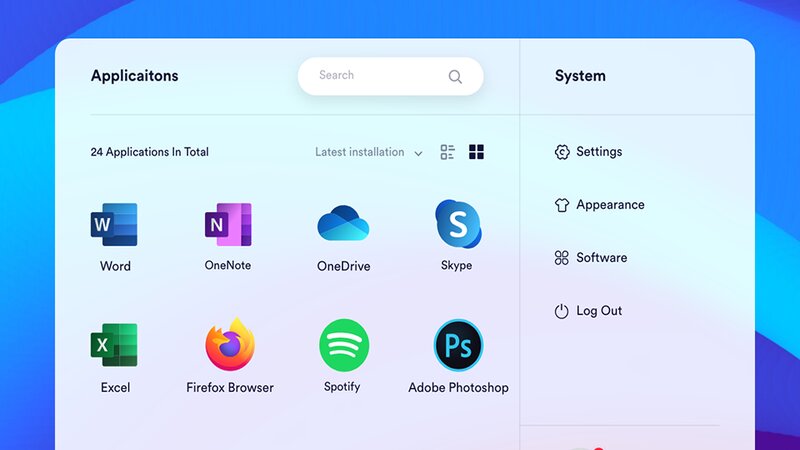The width and height of the screenshot is (800, 450).
Task: Select the Log Out label
Action: pyautogui.click(x=599, y=311)
